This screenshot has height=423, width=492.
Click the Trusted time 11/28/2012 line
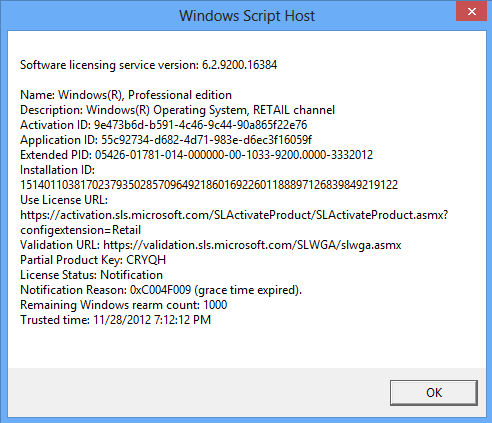tap(116, 320)
